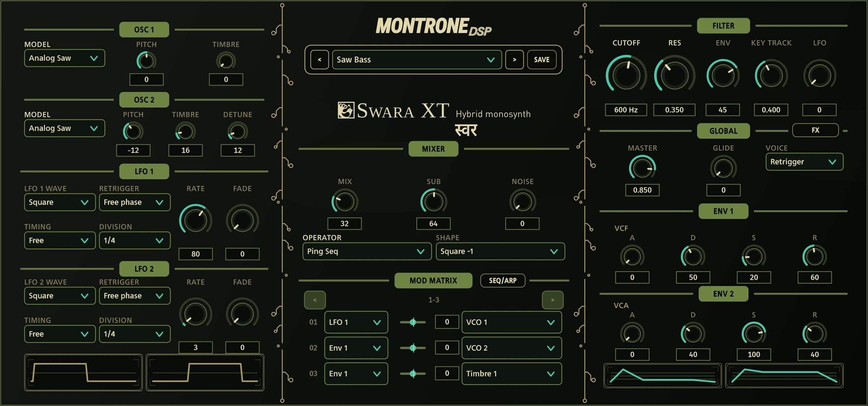Click the FILTER section header button
Image resolution: width=868 pixels, height=406 pixels.
pyautogui.click(x=723, y=26)
